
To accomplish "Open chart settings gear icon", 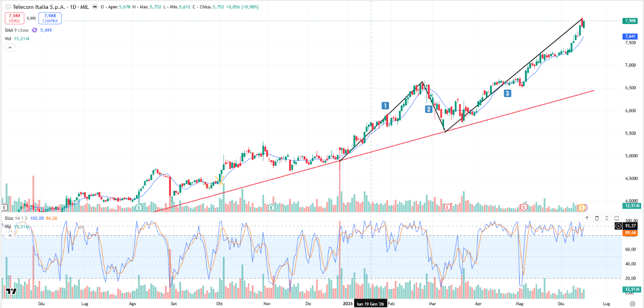I will [632, 303].
